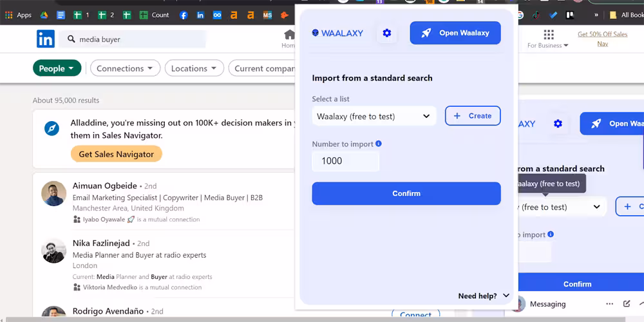Open the Messaging options ellipsis

click(x=609, y=304)
